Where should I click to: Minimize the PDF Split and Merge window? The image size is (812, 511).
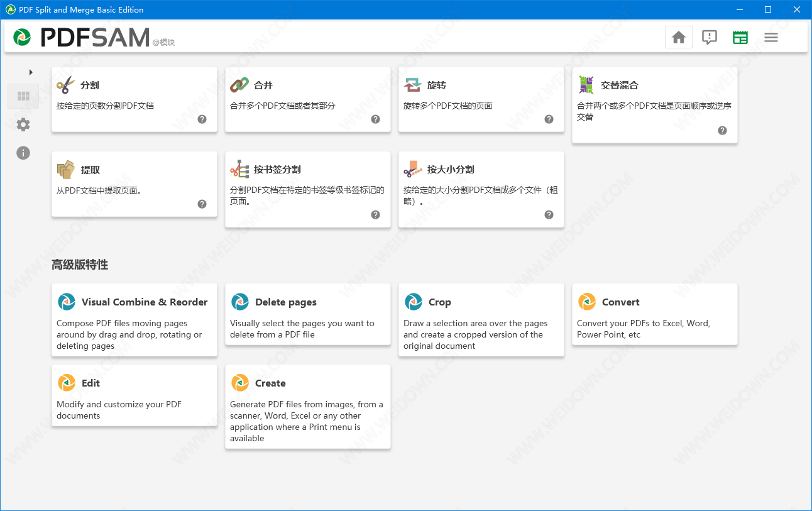(x=739, y=9)
